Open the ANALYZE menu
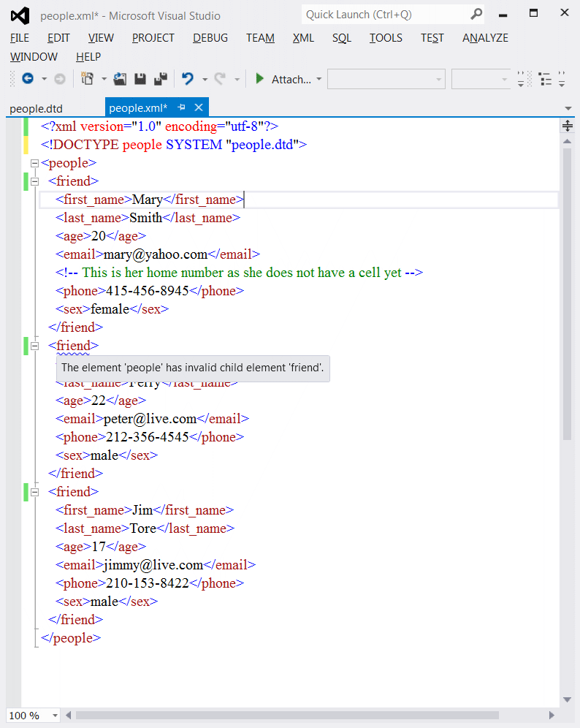 click(485, 38)
